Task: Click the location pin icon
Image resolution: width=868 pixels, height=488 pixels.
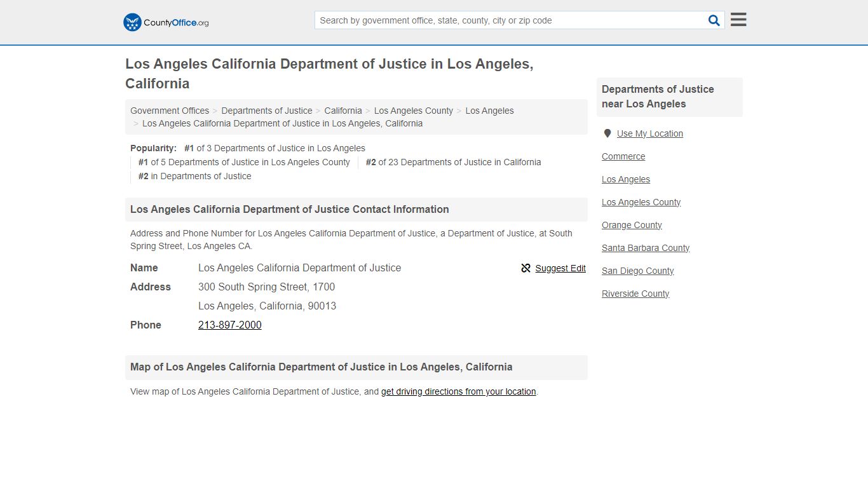Action: coord(607,133)
